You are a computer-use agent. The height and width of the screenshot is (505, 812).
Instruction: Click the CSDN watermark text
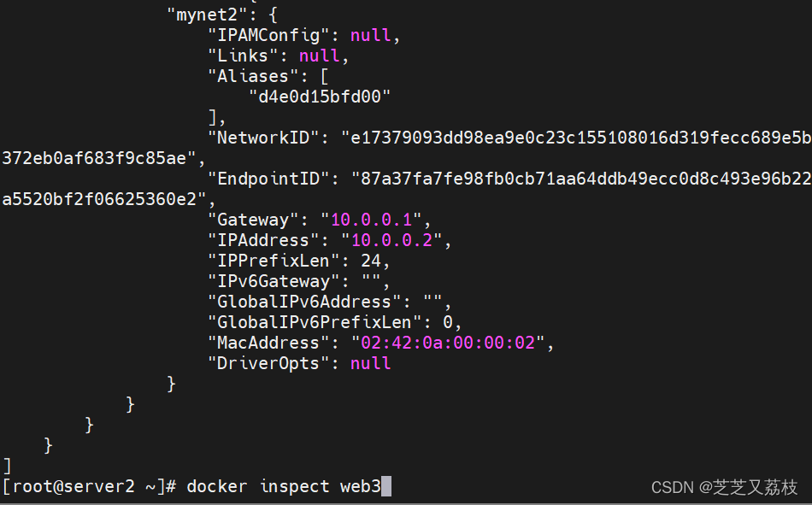point(724,487)
